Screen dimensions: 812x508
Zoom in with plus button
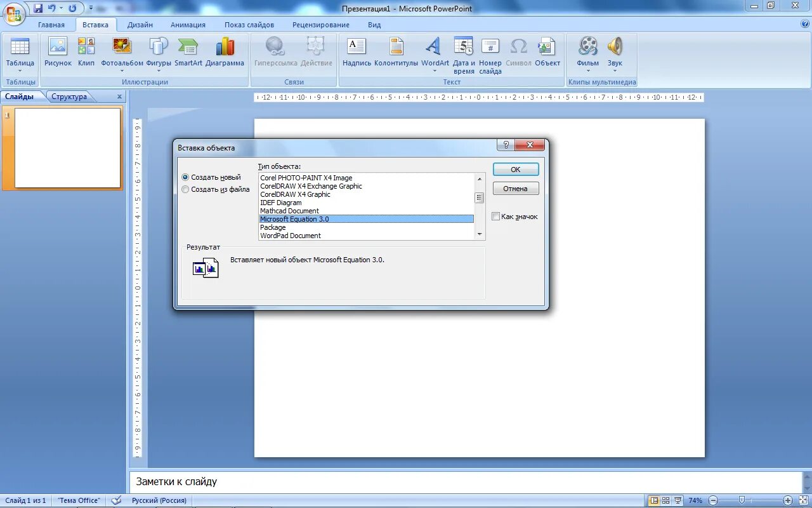788,500
